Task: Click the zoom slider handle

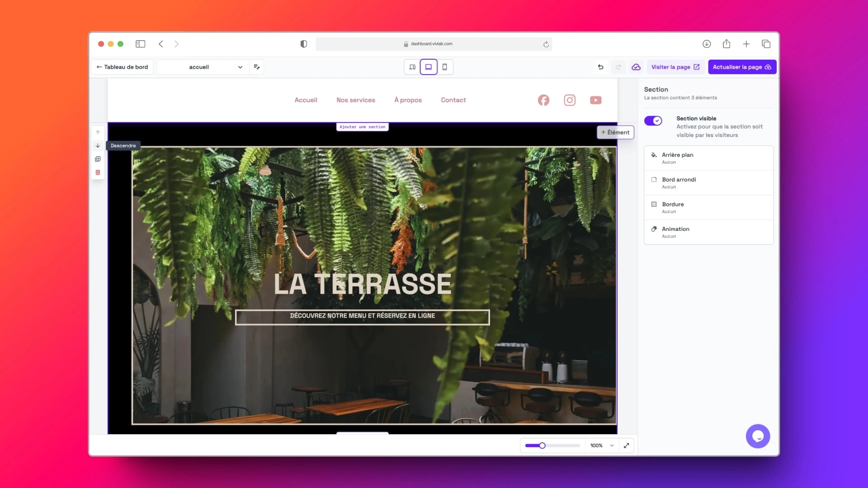Action: pos(542,446)
